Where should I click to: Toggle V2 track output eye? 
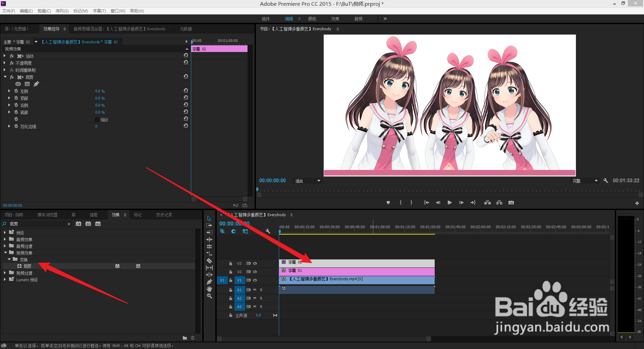255,272
